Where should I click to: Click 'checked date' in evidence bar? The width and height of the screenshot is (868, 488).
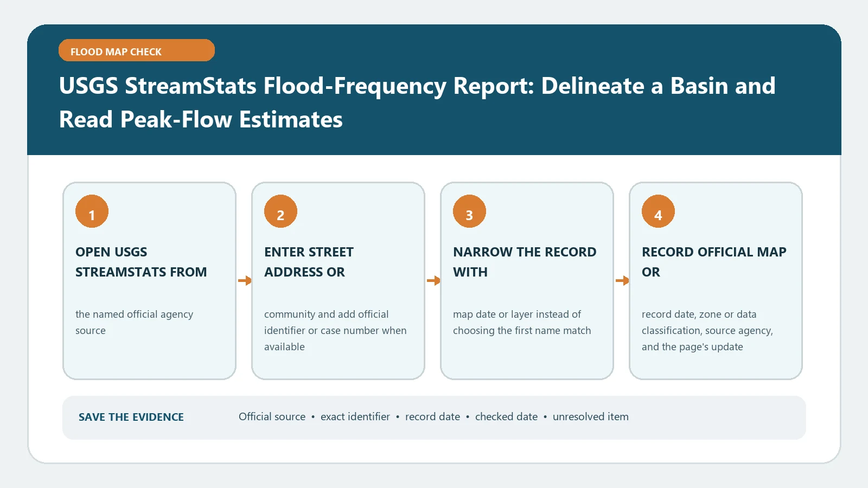[507, 416]
